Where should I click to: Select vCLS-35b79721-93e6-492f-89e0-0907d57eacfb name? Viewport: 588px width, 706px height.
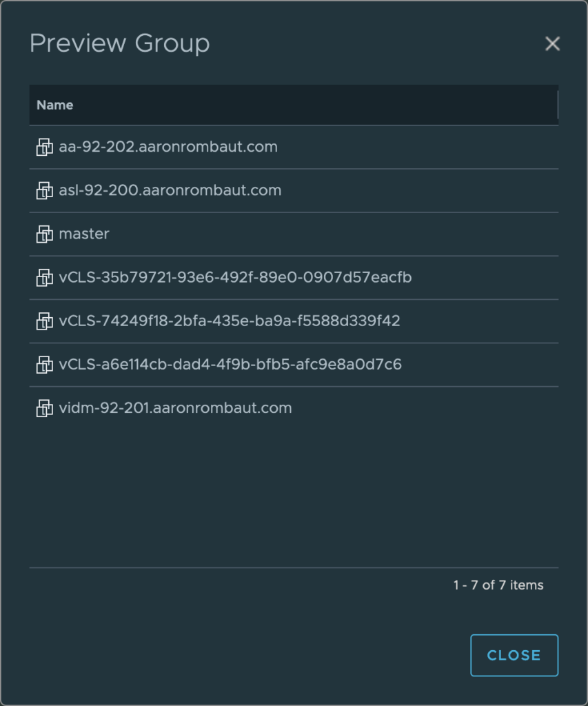click(x=235, y=278)
